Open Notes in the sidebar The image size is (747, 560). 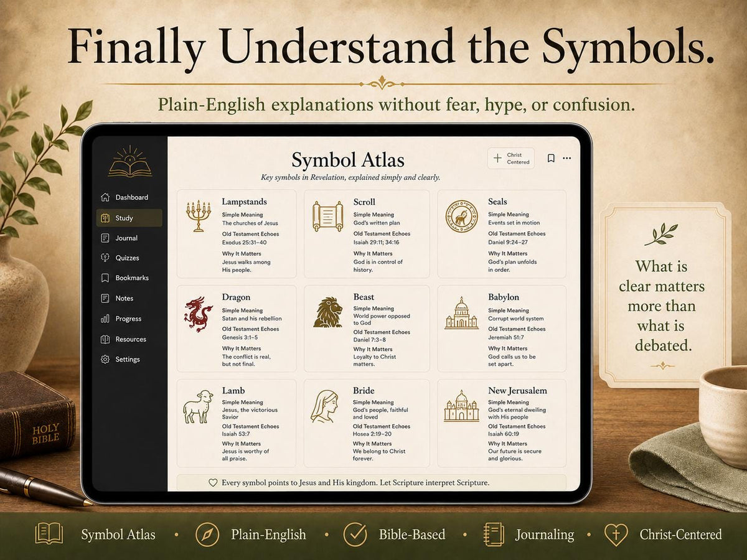pyautogui.click(x=129, y=298)
